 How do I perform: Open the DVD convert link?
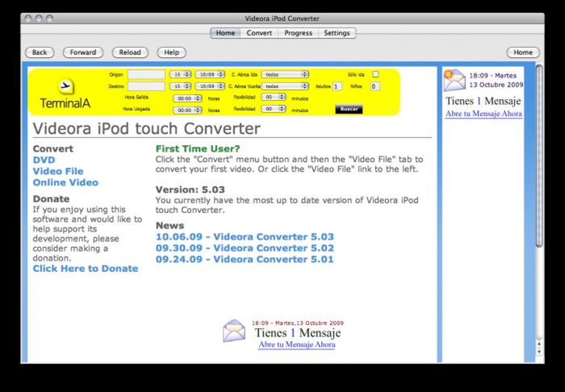pyautogui.click(x=44, y=160)
